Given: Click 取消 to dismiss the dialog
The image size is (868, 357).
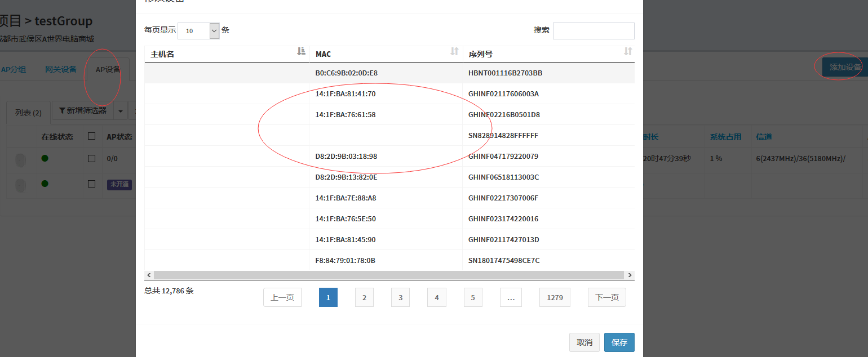Looking at the screenshot, I should [584, 342].
